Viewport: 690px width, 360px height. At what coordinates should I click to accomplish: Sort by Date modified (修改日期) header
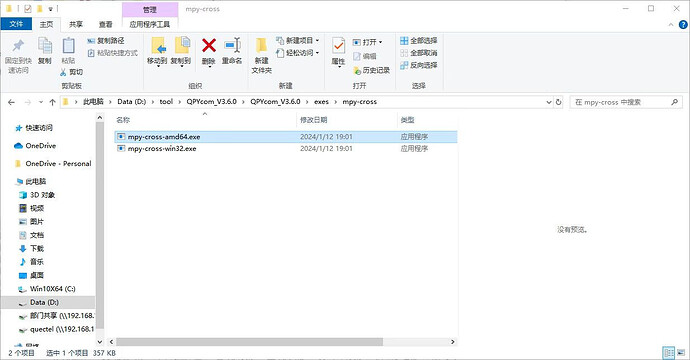tap(313, 120)
